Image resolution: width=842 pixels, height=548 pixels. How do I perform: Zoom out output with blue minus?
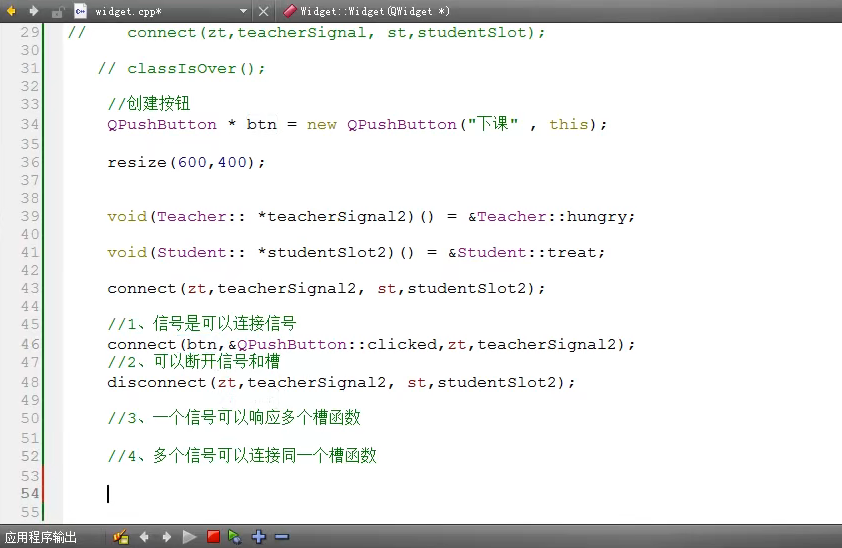coord(282,537)
